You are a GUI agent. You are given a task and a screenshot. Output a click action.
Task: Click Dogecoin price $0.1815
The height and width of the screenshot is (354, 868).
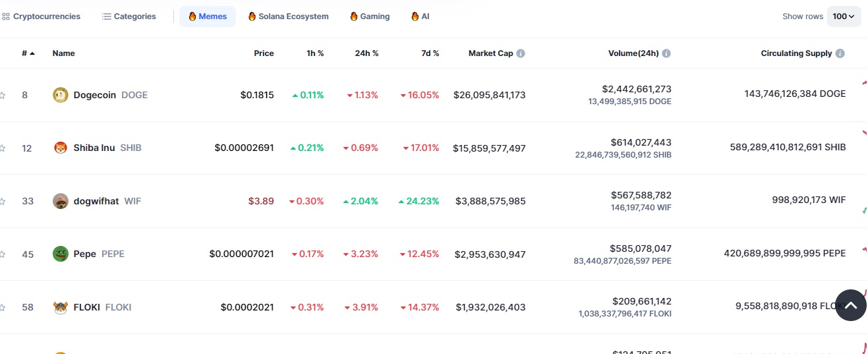257,95
